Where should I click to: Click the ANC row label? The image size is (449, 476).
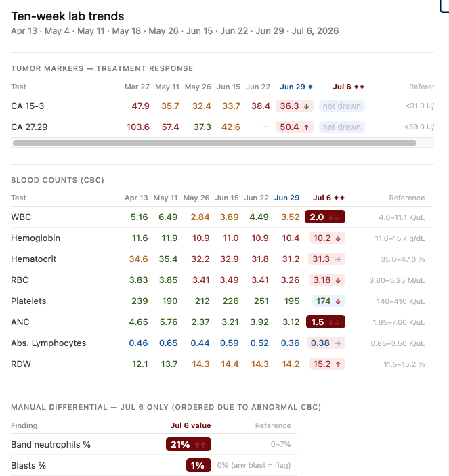click(20, 322)
